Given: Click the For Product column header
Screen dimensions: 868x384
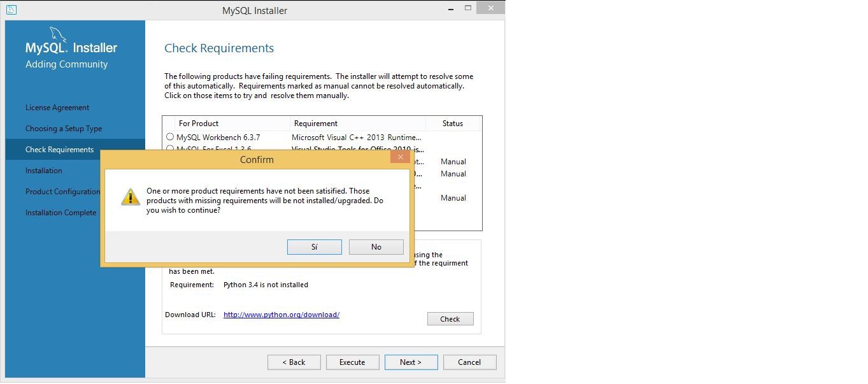Looking at the screenshot, I should click(x=199, y=124).
